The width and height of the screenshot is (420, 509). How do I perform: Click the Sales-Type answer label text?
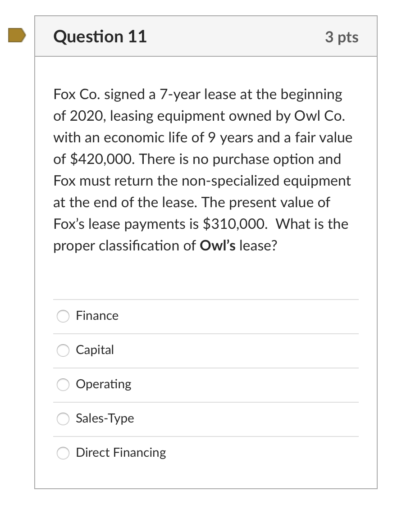(105, 419)
